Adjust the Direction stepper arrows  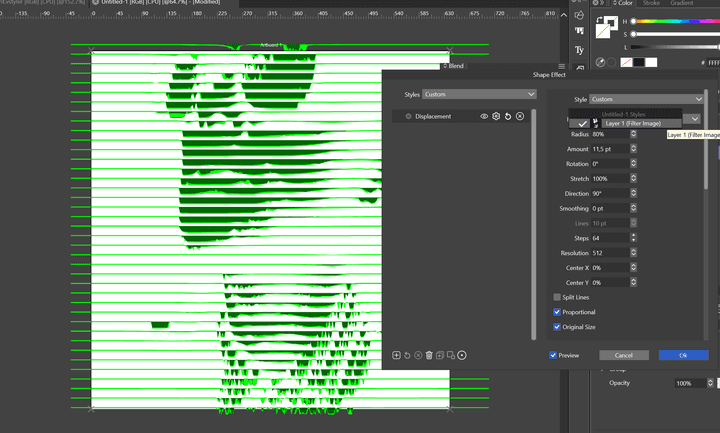click(x=633, y=193)
